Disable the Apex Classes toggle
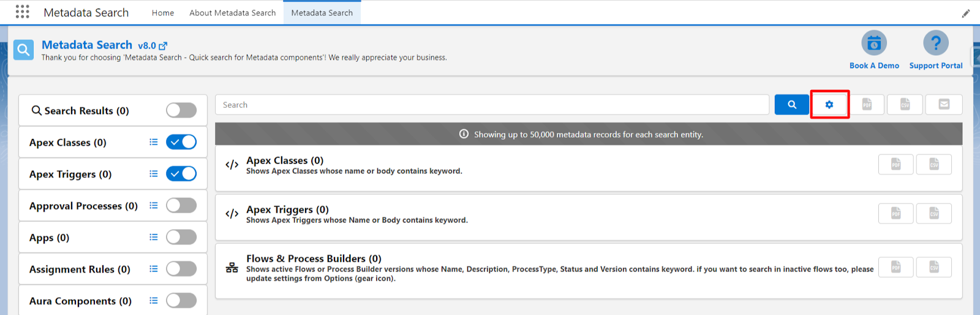The width and height of the screenshot is (980, 315). point(181,142)
